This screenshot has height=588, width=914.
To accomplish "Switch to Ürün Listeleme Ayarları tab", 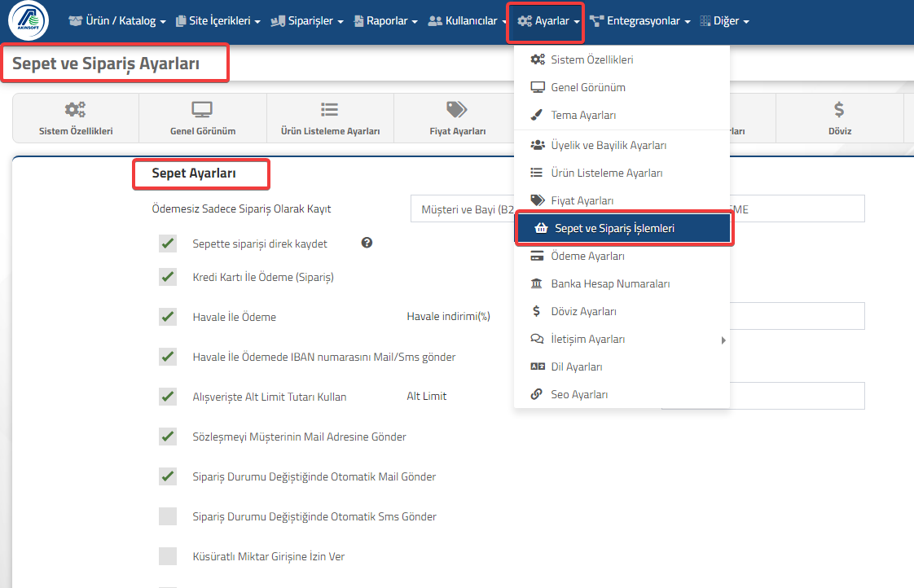I will [331, 118].
